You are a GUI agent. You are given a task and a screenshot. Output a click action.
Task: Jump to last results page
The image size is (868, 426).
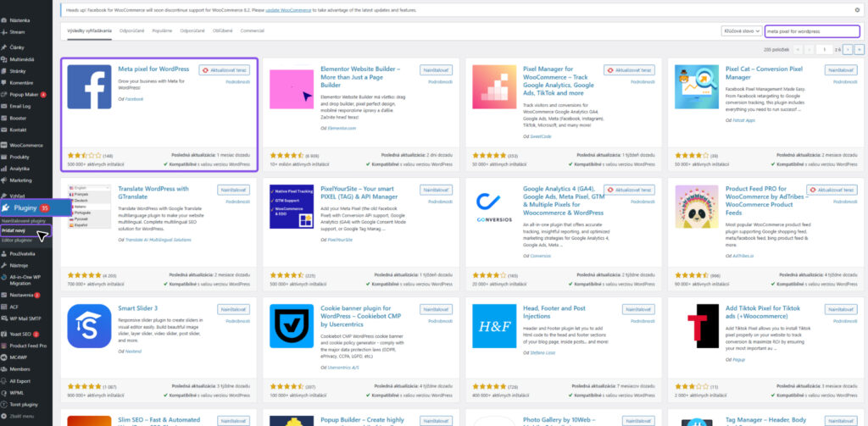click(x=860, y=50)
